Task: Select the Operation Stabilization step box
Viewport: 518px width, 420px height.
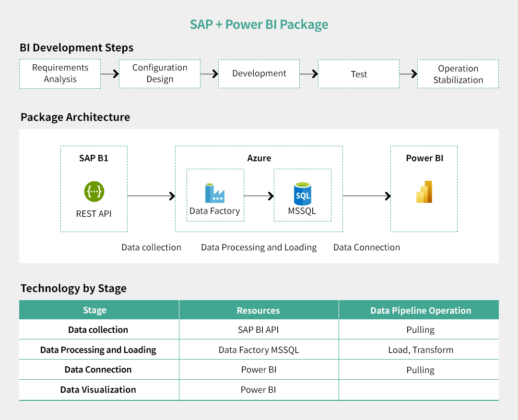Action: tap(458, 74)
